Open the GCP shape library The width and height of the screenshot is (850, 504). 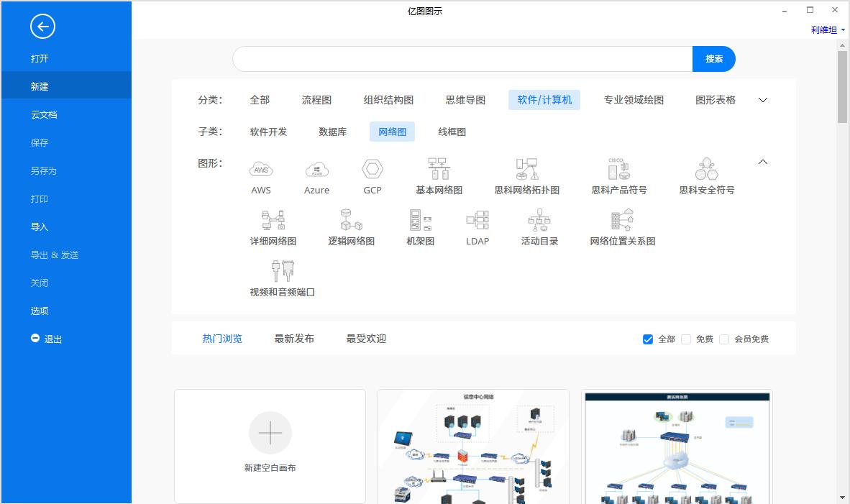click(372, 169)
